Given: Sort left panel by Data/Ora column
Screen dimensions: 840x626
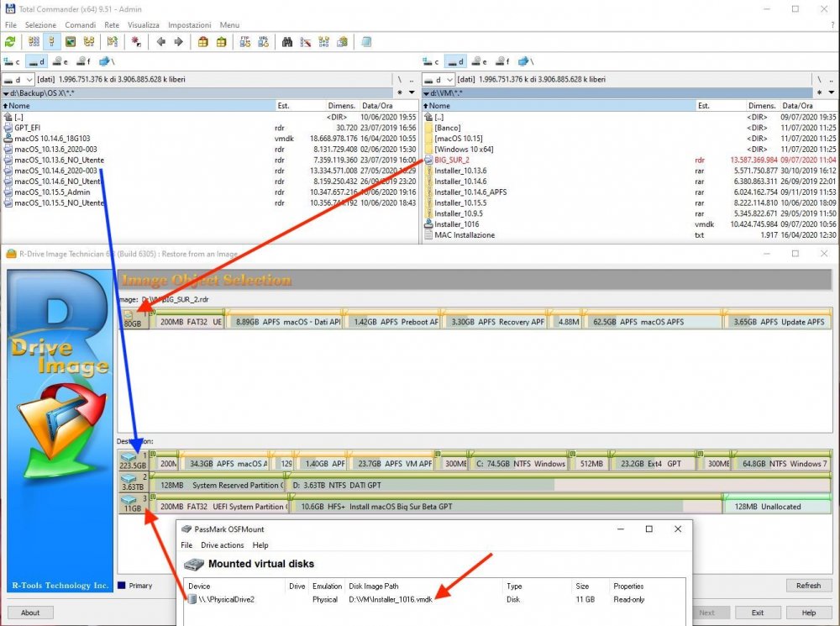Looking at the screenshot, I should tap(389, 106).
